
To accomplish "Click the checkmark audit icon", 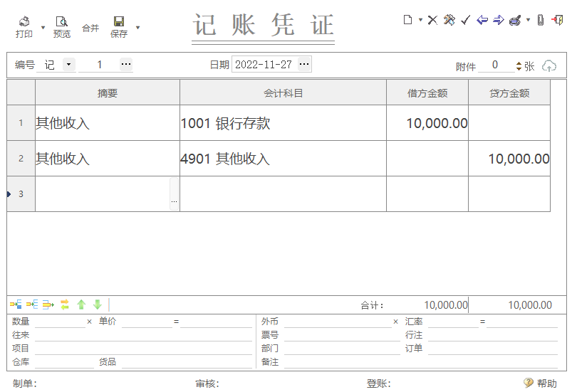I will coord(465,20).
